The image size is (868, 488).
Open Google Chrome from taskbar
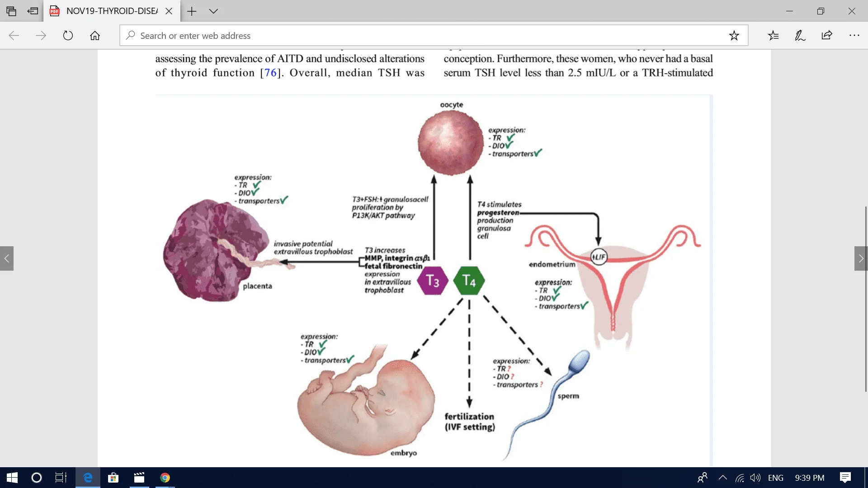pyautogui.click(x=165, y=478)
